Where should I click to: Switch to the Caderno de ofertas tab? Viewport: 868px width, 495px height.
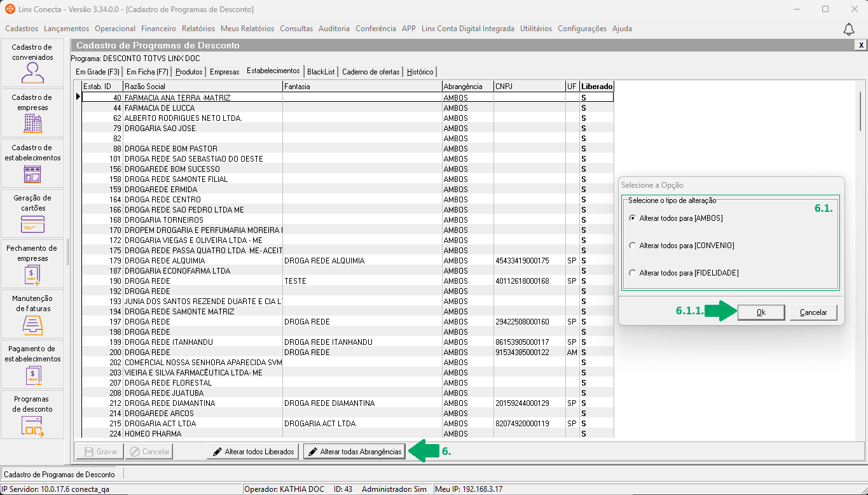(371, 72)
